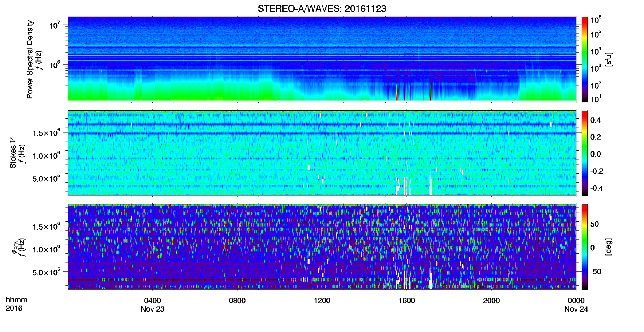This screenshot has width=644, height=332.
Task: Click the 0.4 value on Stokes colorbar
Action: (x=595, y=120)
